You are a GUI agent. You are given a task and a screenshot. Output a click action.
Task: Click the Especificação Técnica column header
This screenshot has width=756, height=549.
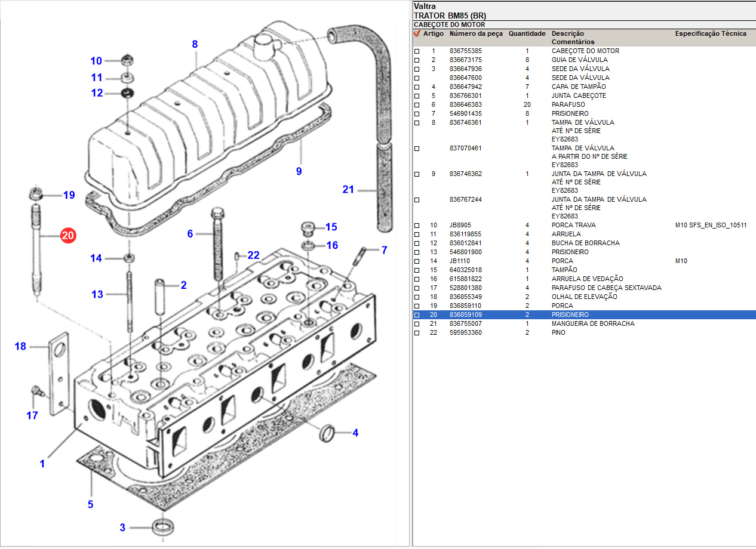pos(711,34)
